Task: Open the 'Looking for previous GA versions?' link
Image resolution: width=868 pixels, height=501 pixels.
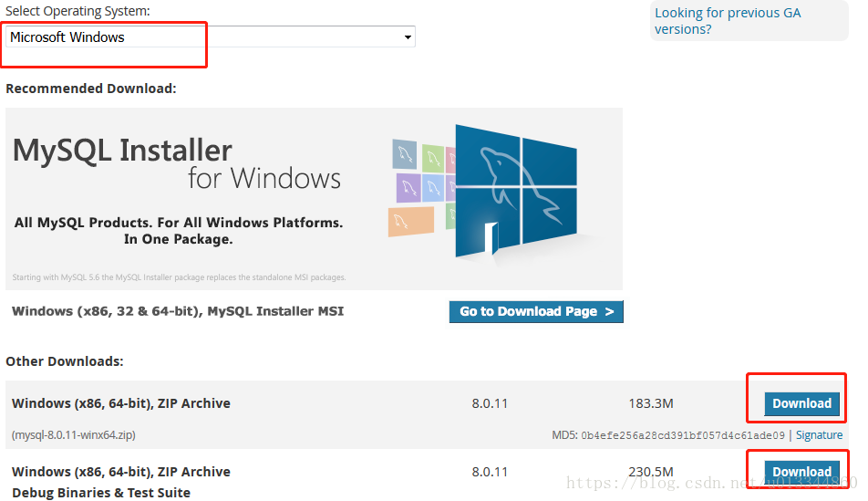Action: pos(728,21)
